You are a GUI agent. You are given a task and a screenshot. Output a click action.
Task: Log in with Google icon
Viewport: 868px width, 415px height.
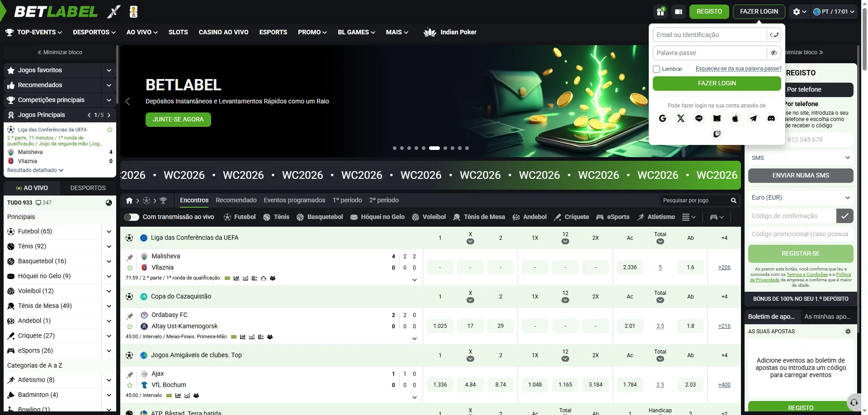tap(663, 118)
